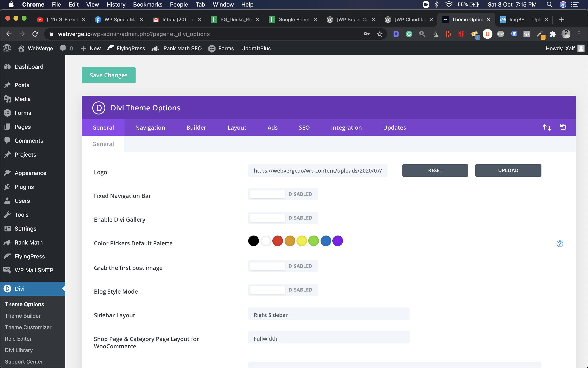
Task: Open Divi Library in the sidebar
Action: [x=19, y=350]
